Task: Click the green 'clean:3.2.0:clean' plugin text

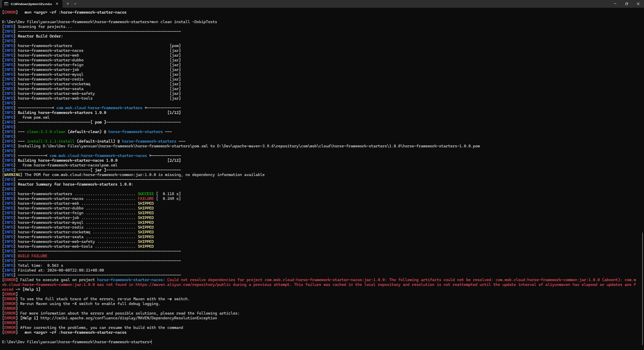Action: [x=46, y=132]
